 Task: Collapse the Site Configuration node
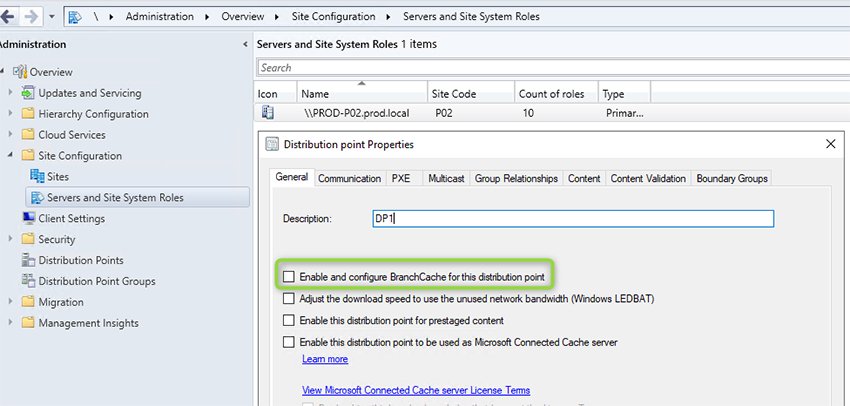tap(10, 156)
